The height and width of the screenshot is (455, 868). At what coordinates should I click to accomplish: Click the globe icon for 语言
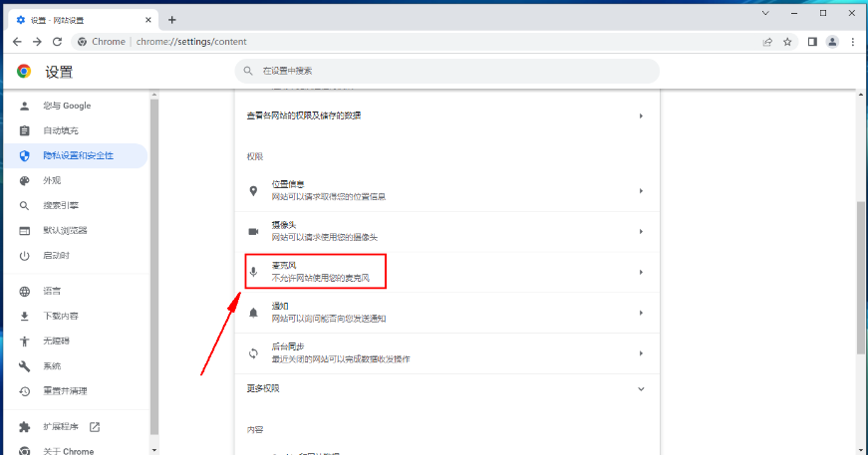coord(24,292)
